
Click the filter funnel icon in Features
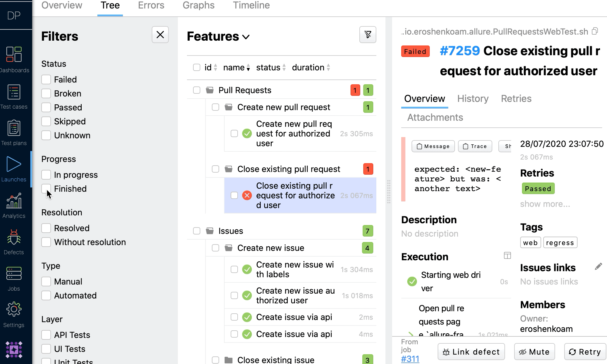click(368, 35)
